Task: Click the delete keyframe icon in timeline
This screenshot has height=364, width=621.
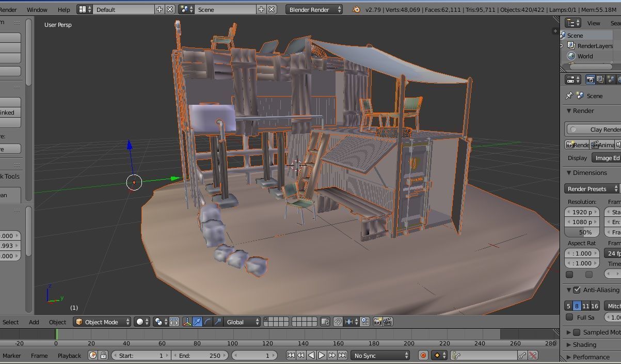Action: pyautogui.click(x=533, y=355)
